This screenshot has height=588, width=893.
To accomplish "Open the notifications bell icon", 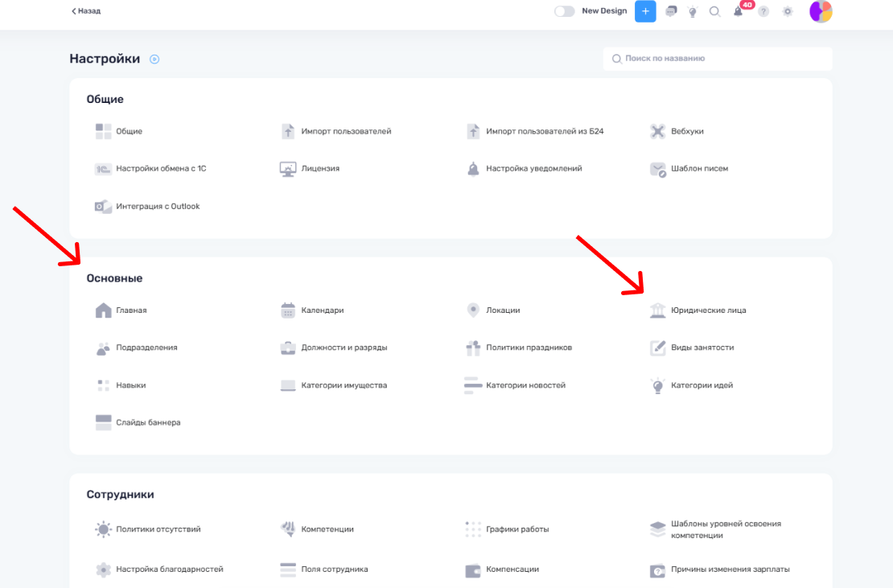I will [x=738, y=11].
